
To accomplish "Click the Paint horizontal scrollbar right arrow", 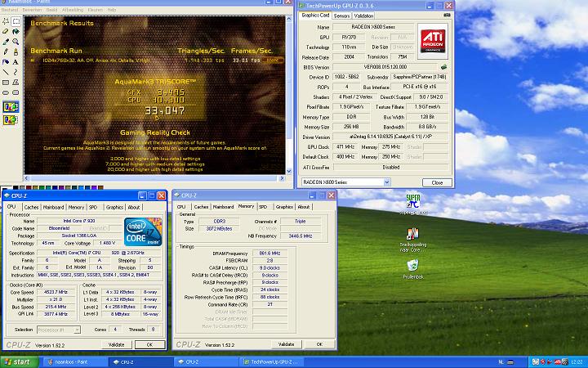I will (x=283, y=178).
